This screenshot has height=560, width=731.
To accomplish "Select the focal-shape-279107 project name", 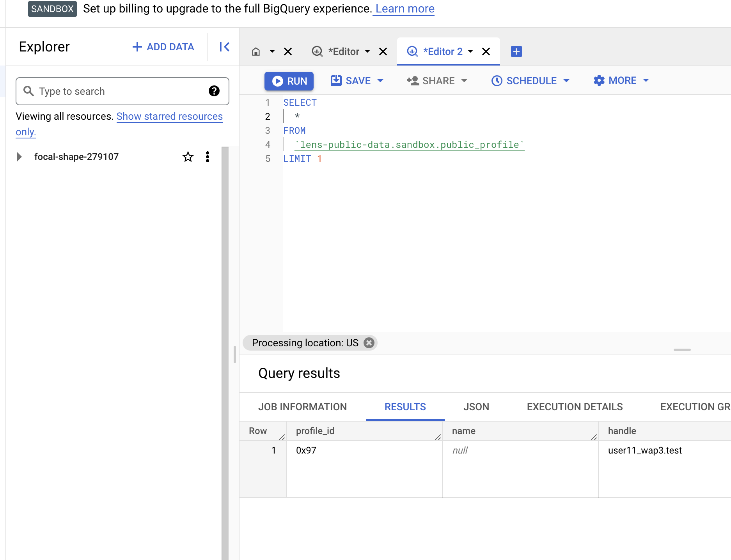I will point(76,157).
